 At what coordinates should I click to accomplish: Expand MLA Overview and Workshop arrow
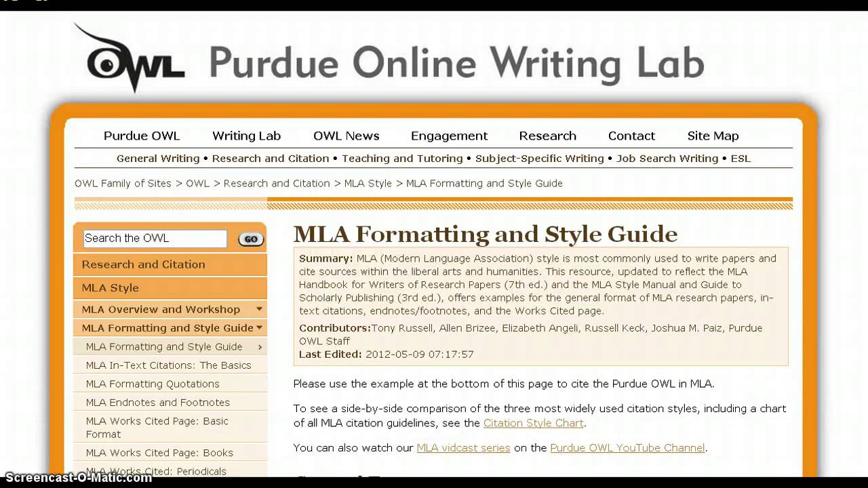point(259,309)
